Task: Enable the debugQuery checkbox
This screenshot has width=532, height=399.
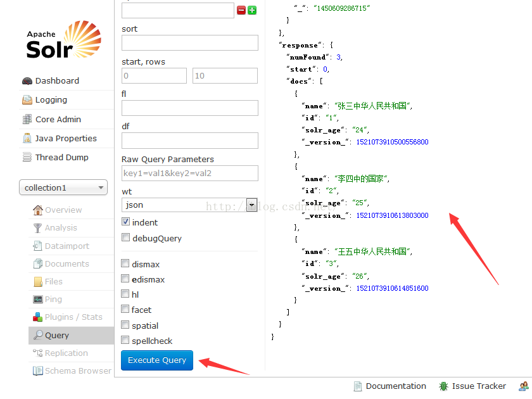Action: (125, 237)
